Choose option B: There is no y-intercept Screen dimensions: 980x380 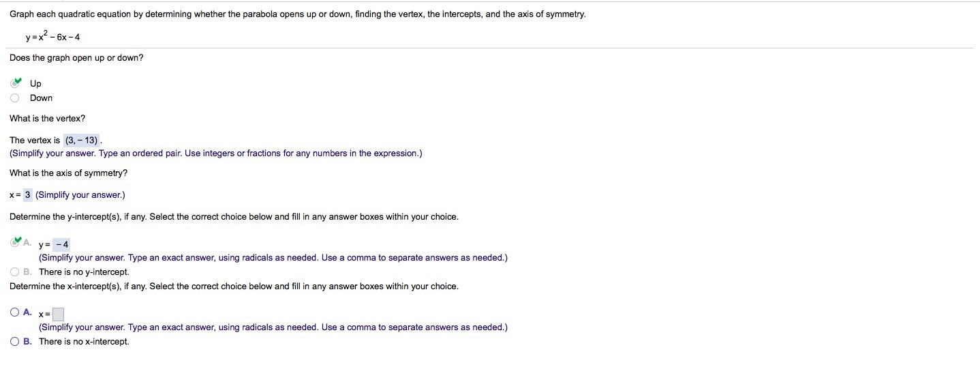(x=15, y=272)
